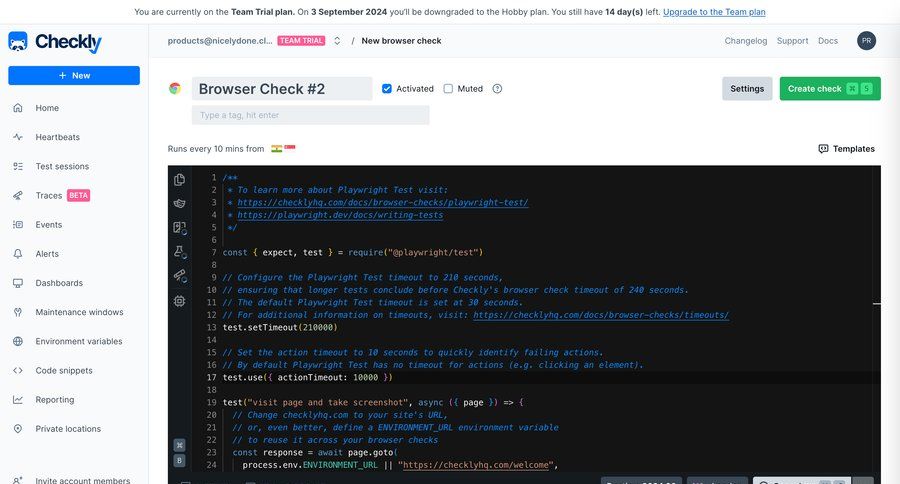Open the Changelog link

click(x=746, y=41)
